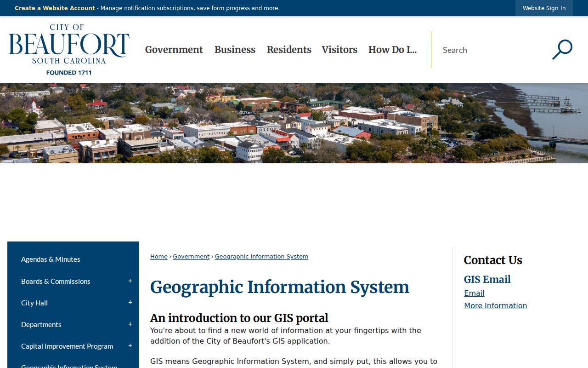The height and width of the screenshot is (368, 588).
Task: Follow Government breadcrumb link
Action: (191, 257)
